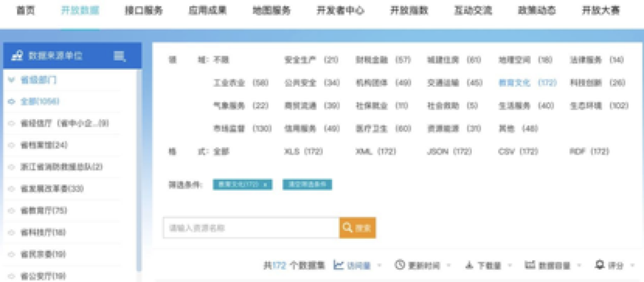This screenshot has height=282, width=644.
Task: Filter by JSON (172) format link
Action: click(x=449, y=152)
